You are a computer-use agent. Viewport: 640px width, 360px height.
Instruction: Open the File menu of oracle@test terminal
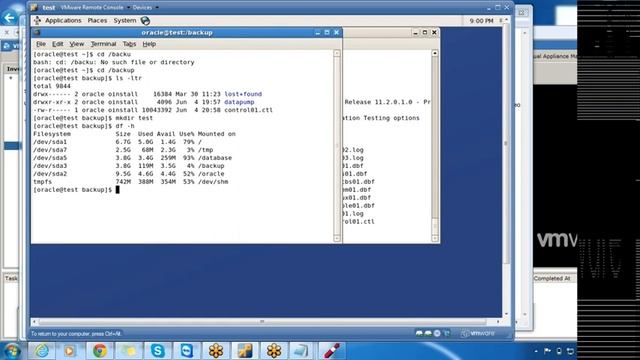[41, 44]
